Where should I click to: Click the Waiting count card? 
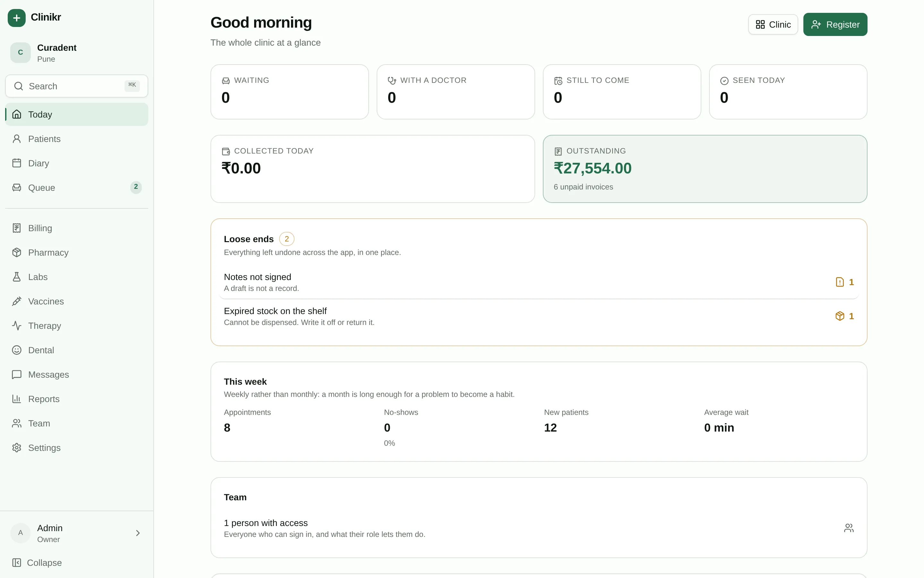[x=289, y=92]
